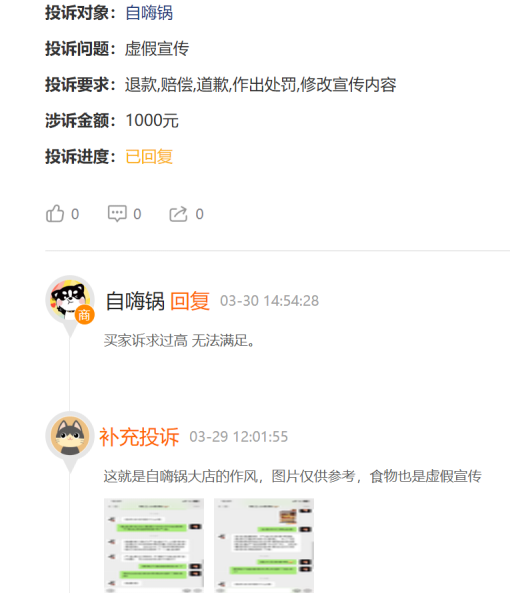This screenshot has width=510, height=594.
Task: Click the share count number
Action: click(199, 214)
